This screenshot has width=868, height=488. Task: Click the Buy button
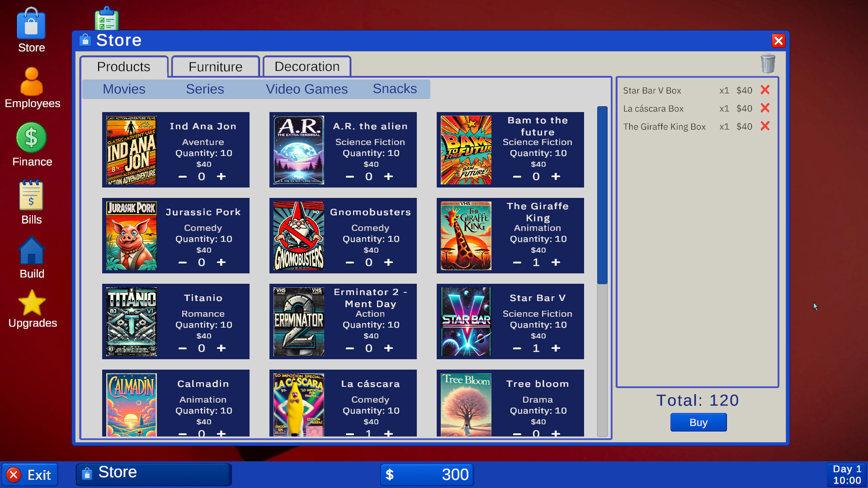point(698,422)
